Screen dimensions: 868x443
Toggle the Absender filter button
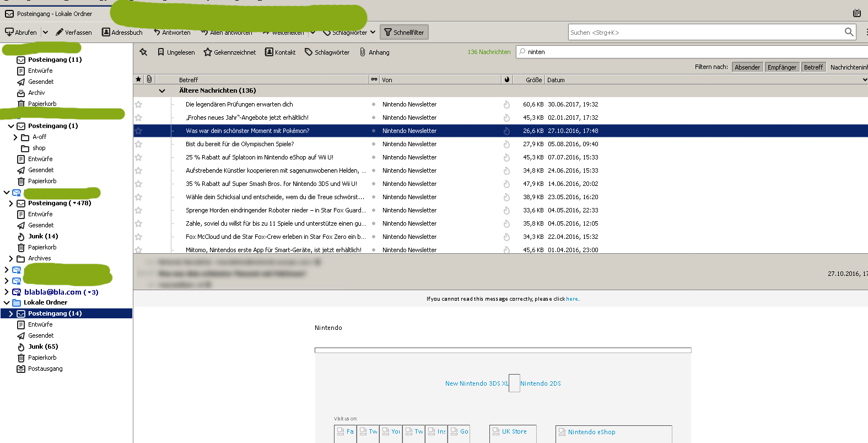pyautogui.click(x=747, y=67)
